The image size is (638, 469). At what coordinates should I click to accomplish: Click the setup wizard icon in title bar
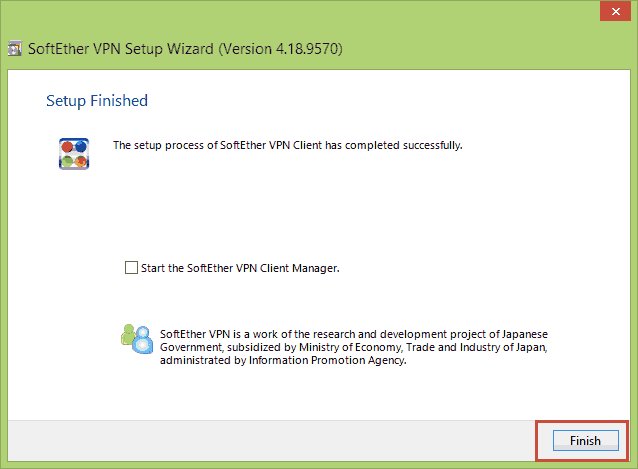pos(15,49)
